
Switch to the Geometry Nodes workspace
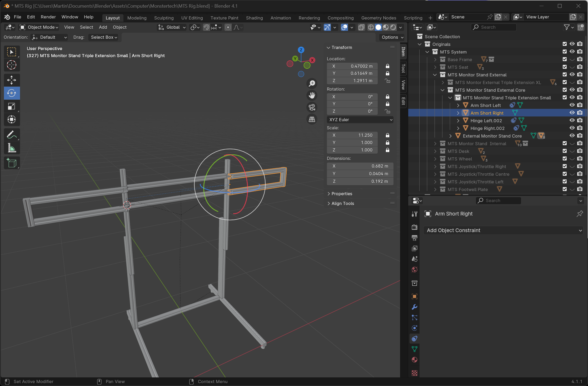(378, 18)
